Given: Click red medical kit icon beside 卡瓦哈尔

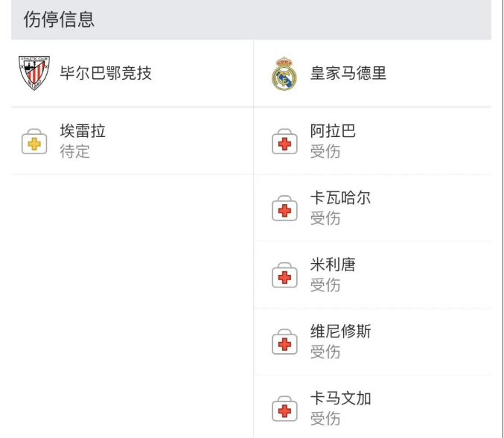Looking at the screenshot, I should [284, 209].
